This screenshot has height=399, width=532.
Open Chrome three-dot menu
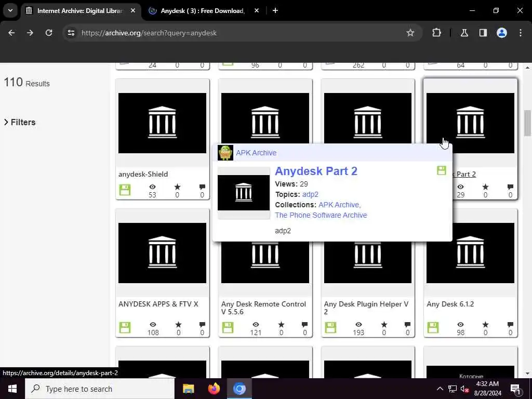520,33
